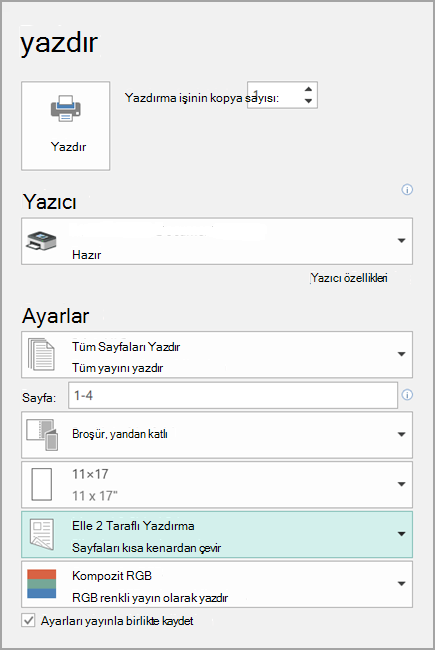Viewport: 435px width, 650px height.
Task: Click the Kompozit RGB color swatch
Action: click(x=41, y=584)
